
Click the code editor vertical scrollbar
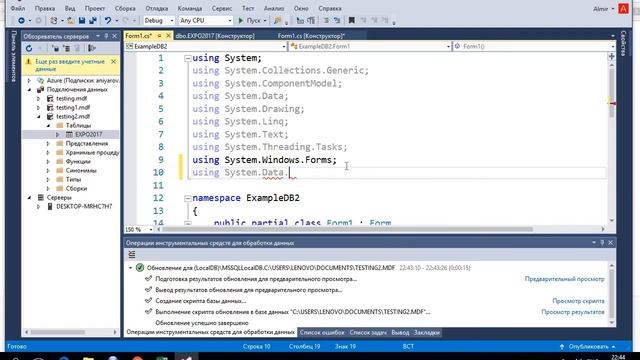[611, 93]
